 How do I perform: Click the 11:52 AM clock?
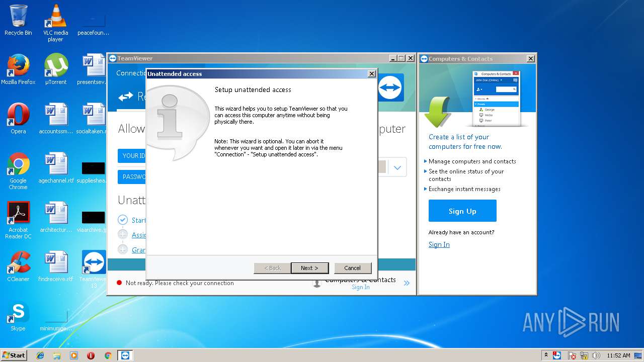pos(618,355)
